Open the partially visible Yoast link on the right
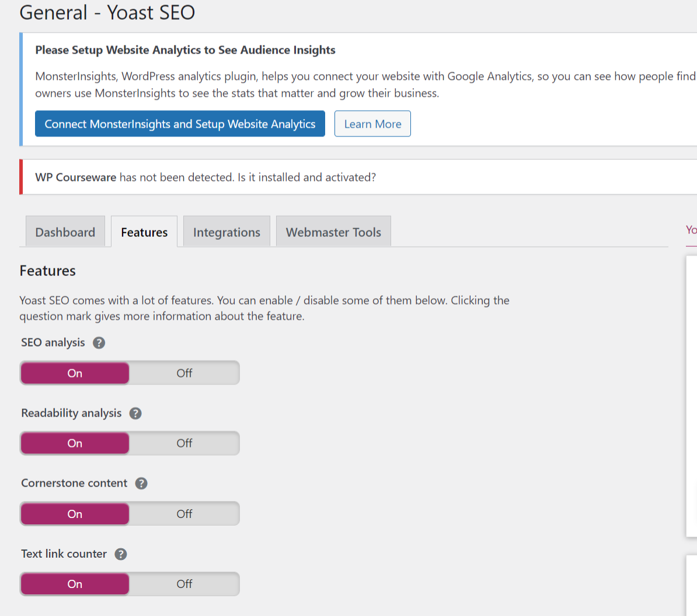 [x=691, y=230]
